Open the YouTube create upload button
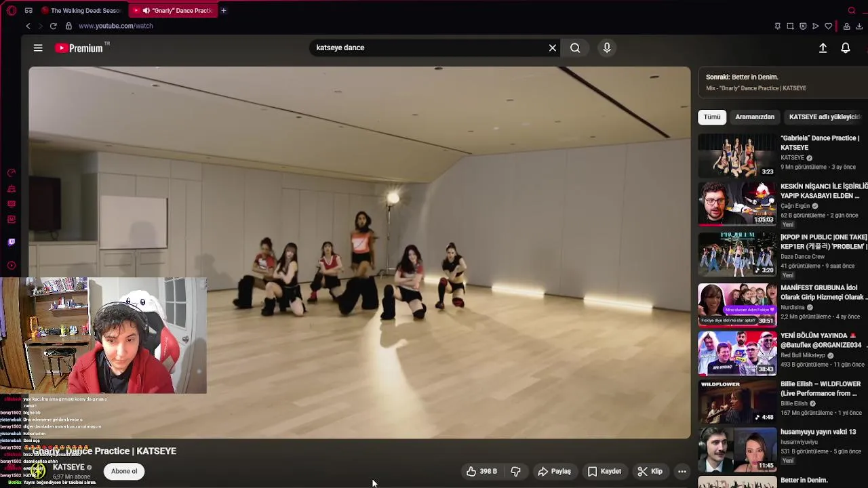868x488 pixels. 823,48
